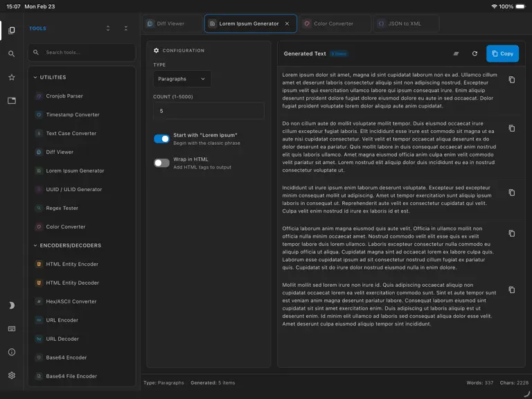This screenshot has width=532, height=399.
Task: Focus the Search tools field
Action: click(x=82, y=52)
